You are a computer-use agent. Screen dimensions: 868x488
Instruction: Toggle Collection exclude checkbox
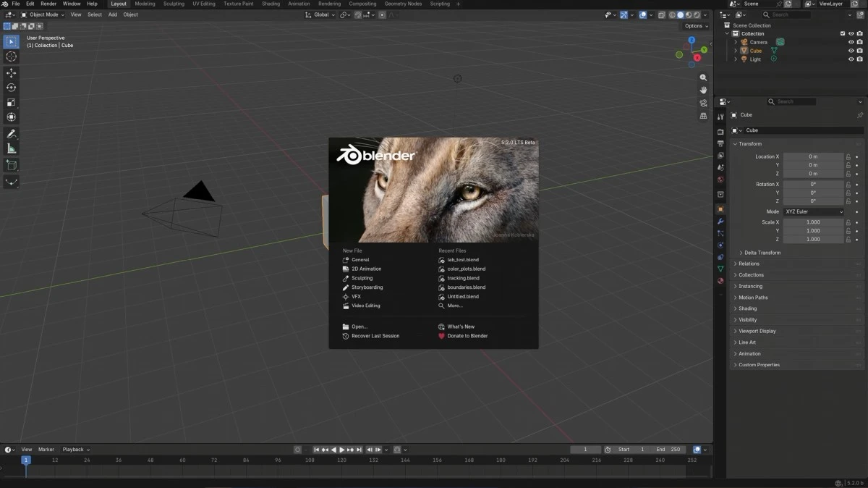[x=843, y=33]
